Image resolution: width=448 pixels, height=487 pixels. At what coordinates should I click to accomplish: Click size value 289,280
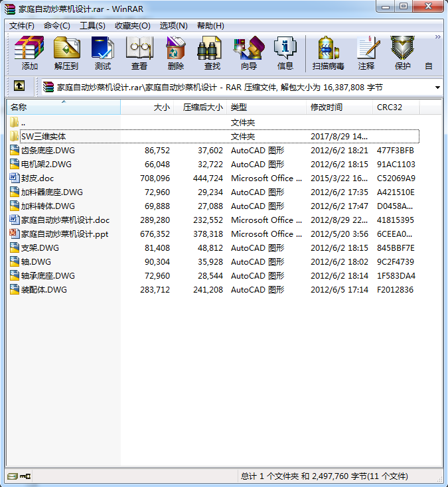(155, 220)
